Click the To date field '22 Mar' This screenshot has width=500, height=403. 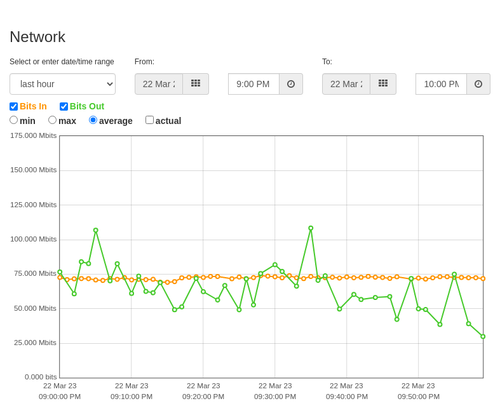(x=346, y=84)
